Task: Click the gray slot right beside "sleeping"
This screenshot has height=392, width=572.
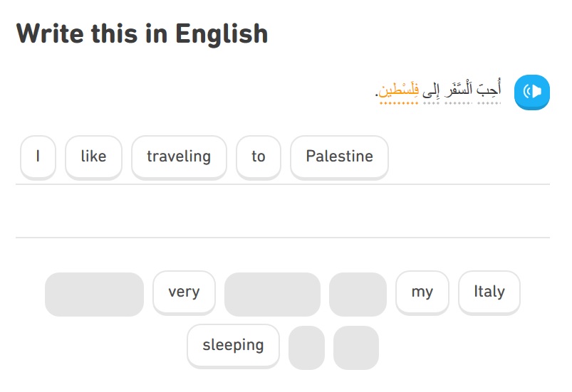Action: 306,348
